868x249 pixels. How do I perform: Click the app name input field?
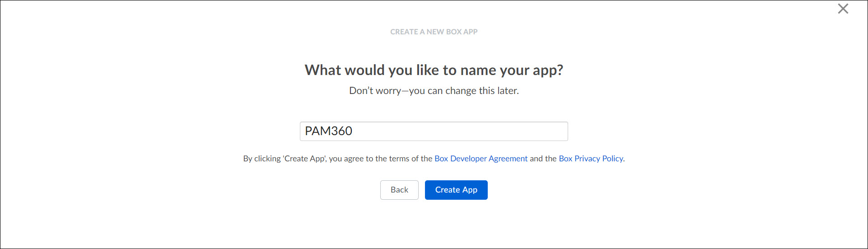(434, 131)
